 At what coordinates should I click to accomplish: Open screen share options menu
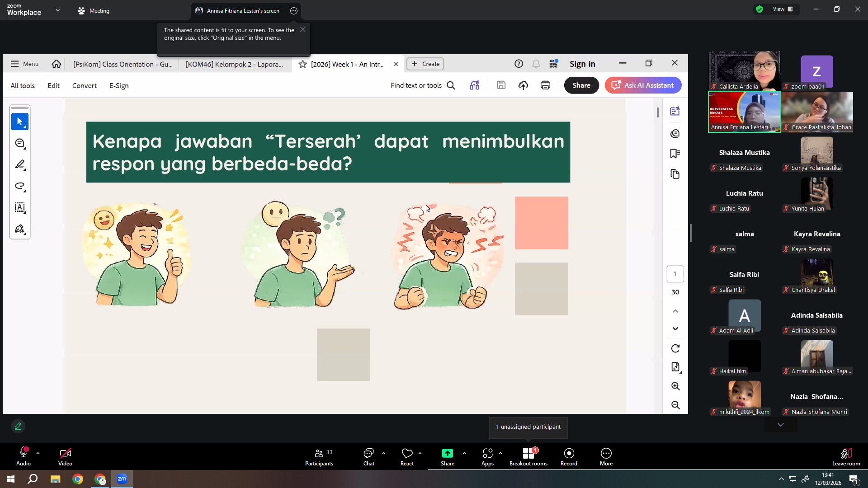(x=294, y=11)
